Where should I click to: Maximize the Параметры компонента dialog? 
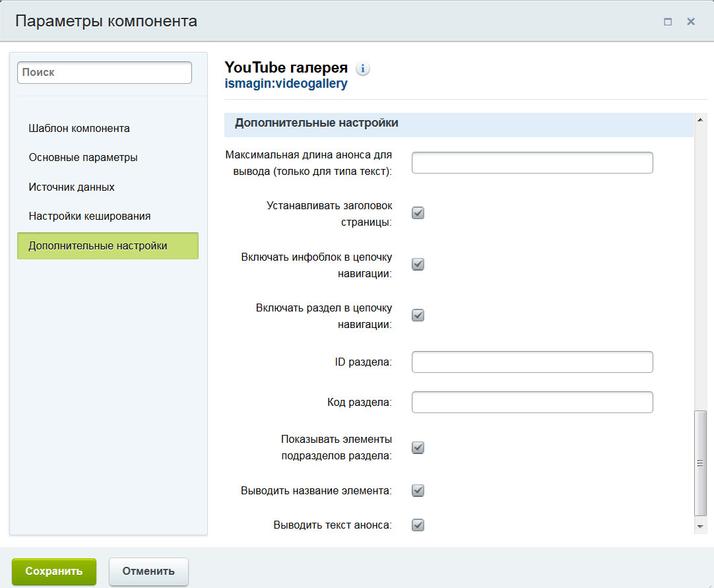coord(668,22)
